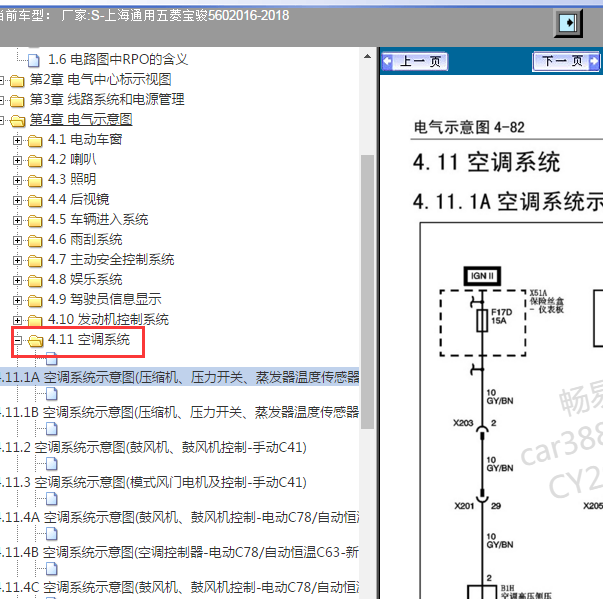Click page icon above 4.11.4C entry
The width and height of the screenshot is (603, 599).
click(x=52, y=569)
